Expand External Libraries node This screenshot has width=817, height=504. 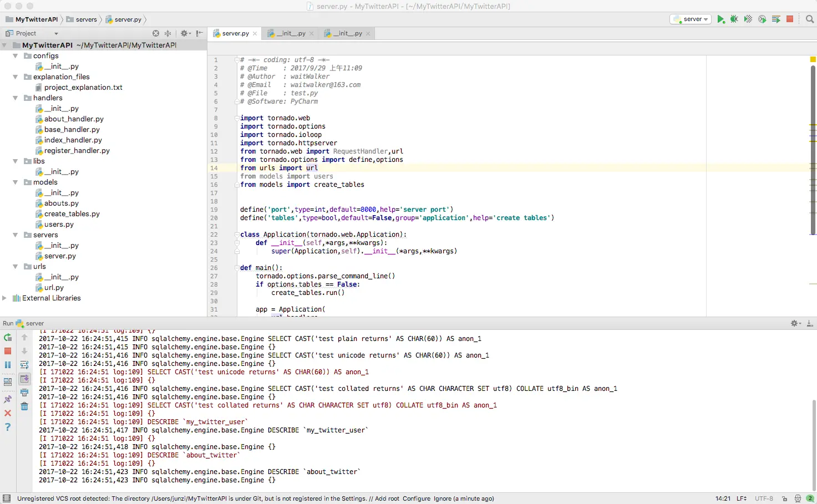(5, 298)
